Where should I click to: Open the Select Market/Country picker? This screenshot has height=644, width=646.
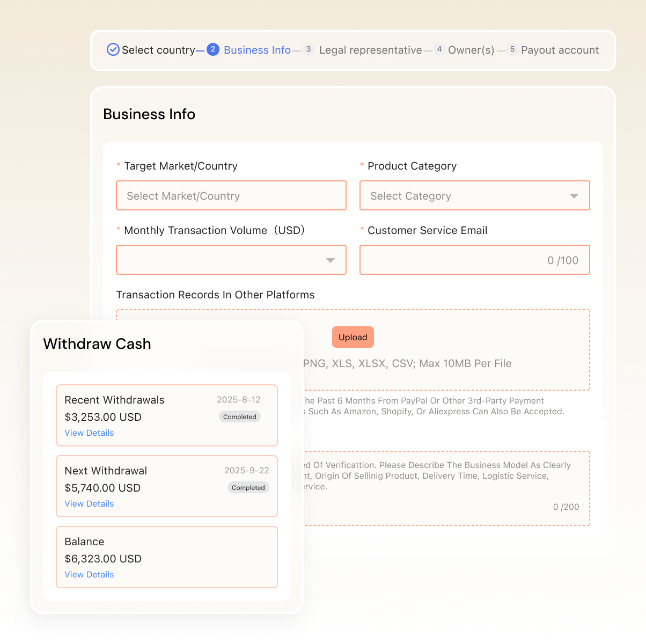231,195
